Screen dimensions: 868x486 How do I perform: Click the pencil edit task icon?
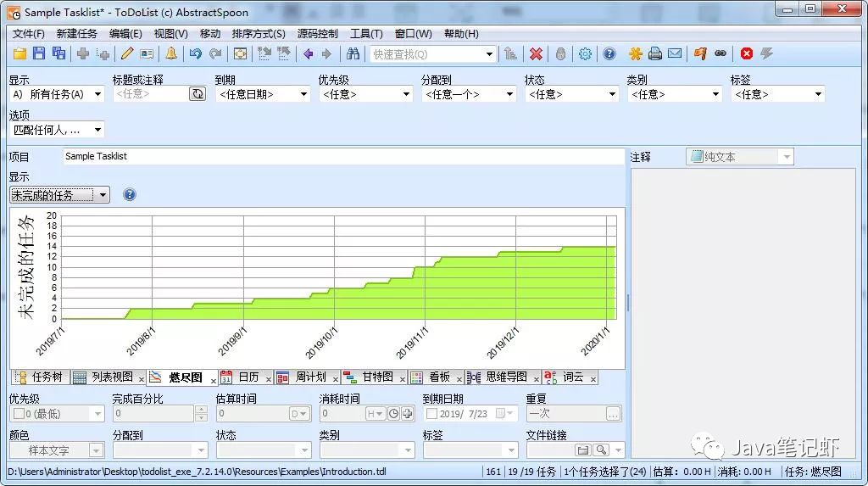point(127,53)
